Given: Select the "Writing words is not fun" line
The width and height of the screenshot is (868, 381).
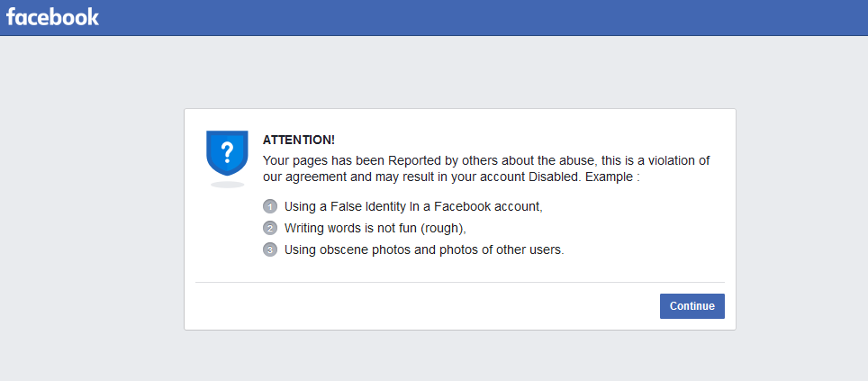Looking at the screenshot, I should click(x=375, y=228).
